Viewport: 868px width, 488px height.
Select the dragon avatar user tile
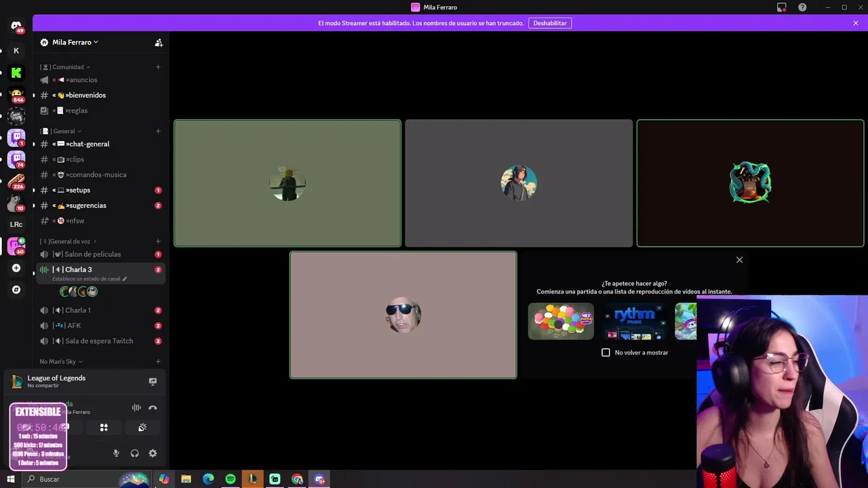(x=750, y=183)
